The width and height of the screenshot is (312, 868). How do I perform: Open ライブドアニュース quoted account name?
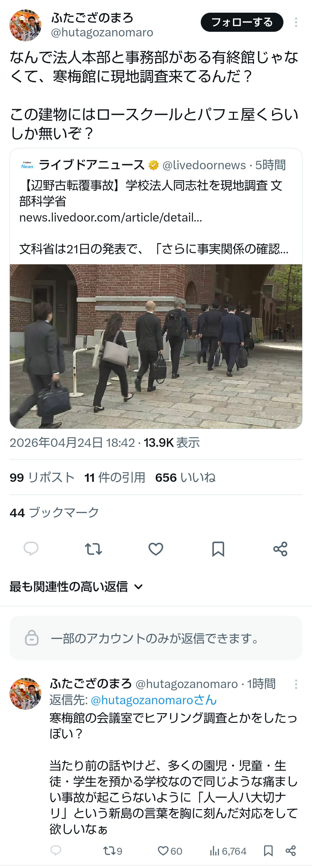[91, 165]
